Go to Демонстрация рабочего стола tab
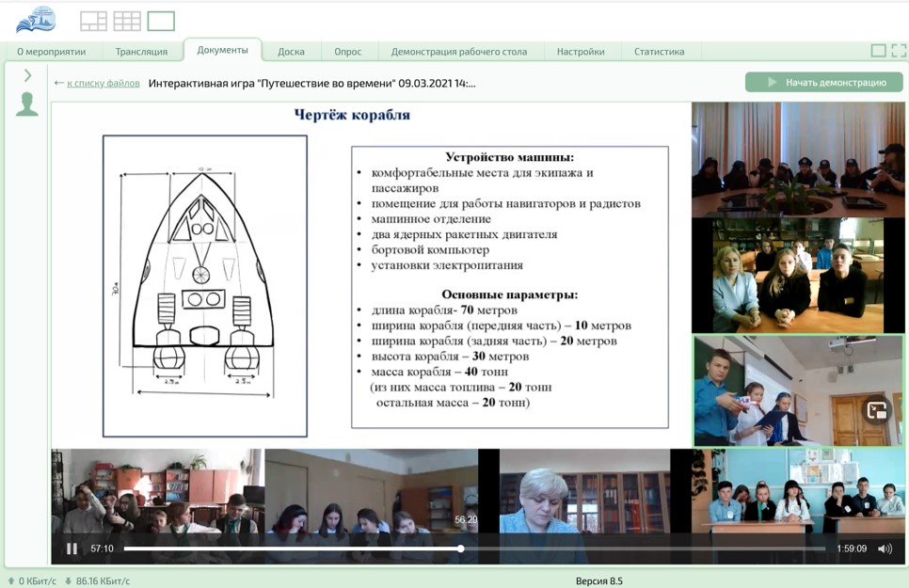Image resolution: width=909 pixels, height=588 pixels. (x=458, y=52)
